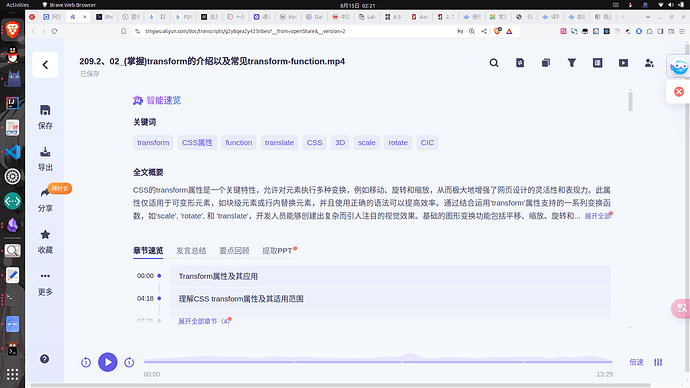Click the 保存 save icon in sidebar

pyautogui.click(x=45, y=110)
